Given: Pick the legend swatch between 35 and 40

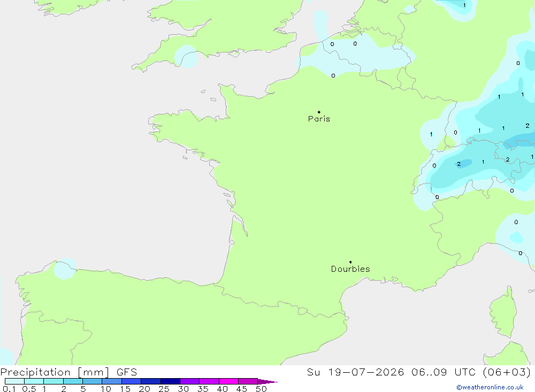Looking at the screenshot, I should pos(209,381).
